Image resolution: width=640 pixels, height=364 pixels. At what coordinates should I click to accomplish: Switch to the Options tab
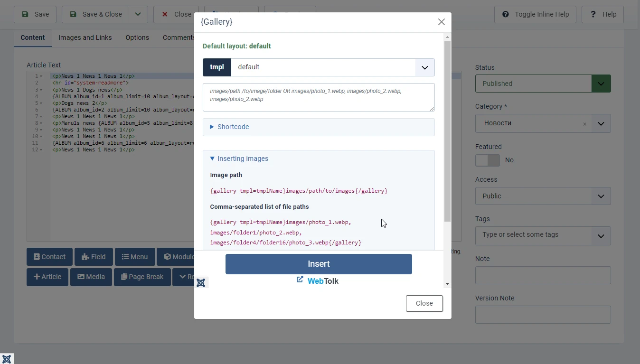pyautogui.click(x=137, y=37)
